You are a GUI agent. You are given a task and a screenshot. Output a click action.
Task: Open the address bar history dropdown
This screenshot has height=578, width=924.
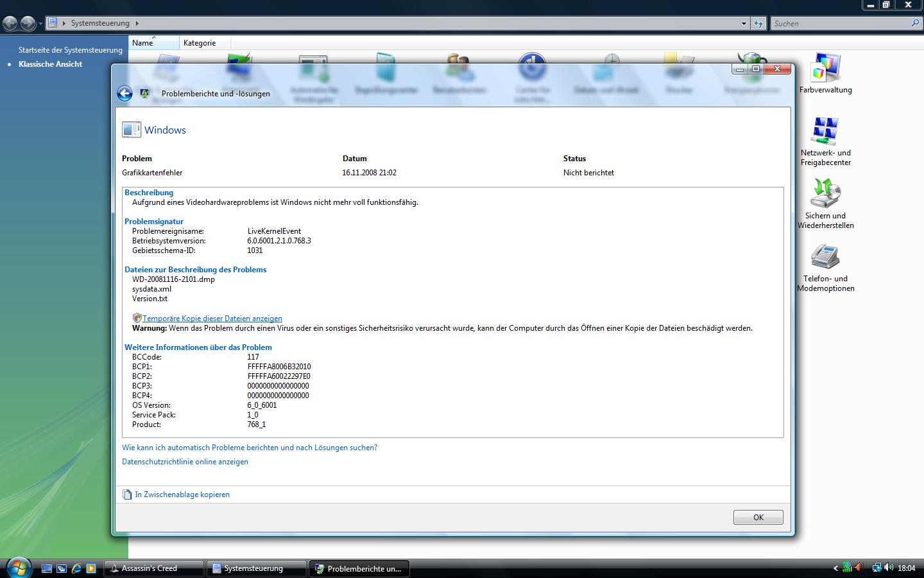(744, 23)
